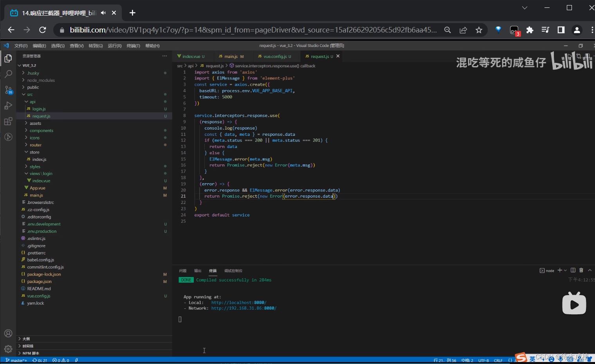This screenshot has width=595, height=364.
Task: Expand the .husky folder
Action: tap(33, 73)
